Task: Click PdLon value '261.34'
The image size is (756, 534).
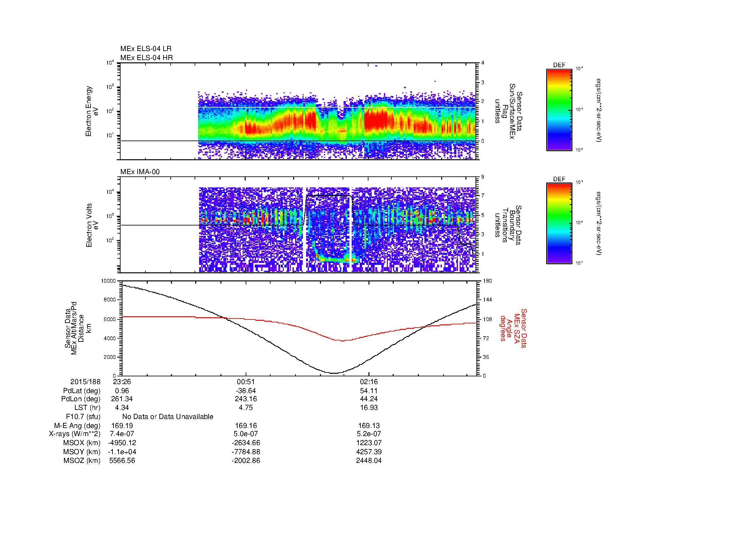Action: click(x=122, y=399)
